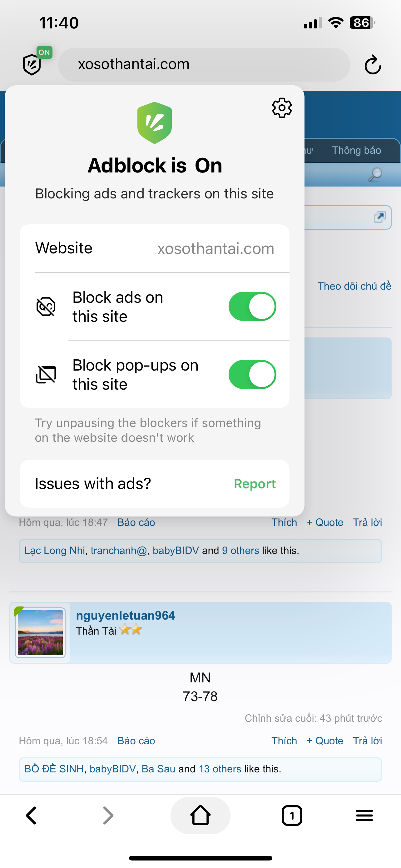Open the tabs switcher showing 1
Image resolution: width=401 pixels, height=868 pixels.
coord(292,816)
